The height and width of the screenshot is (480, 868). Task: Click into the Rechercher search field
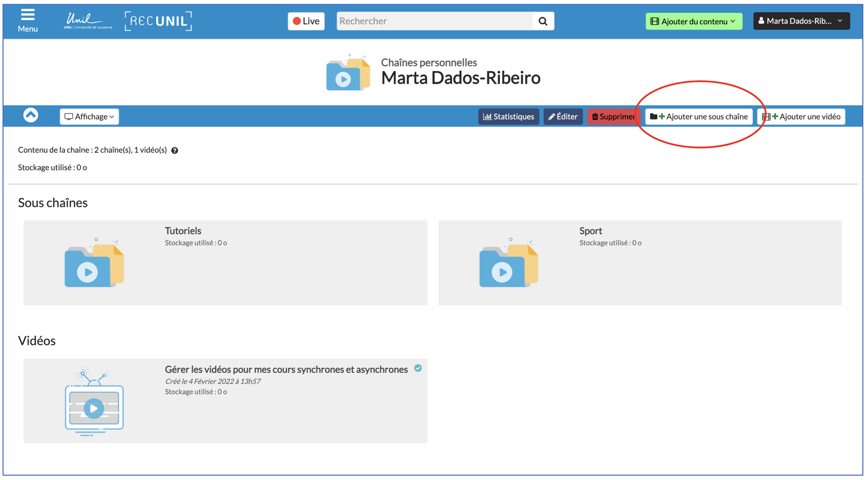[434, 21]
